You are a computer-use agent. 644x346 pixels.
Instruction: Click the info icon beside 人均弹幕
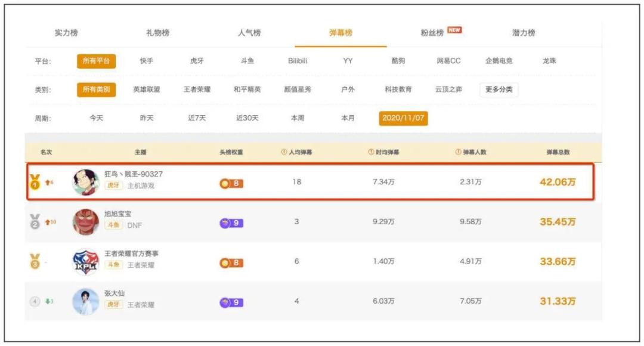[x=284, y=152]
